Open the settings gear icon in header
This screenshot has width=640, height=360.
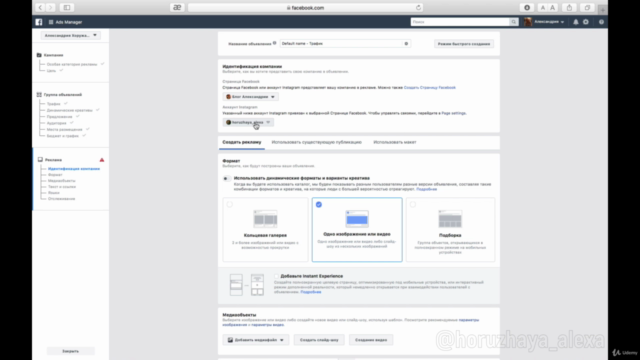586,22
